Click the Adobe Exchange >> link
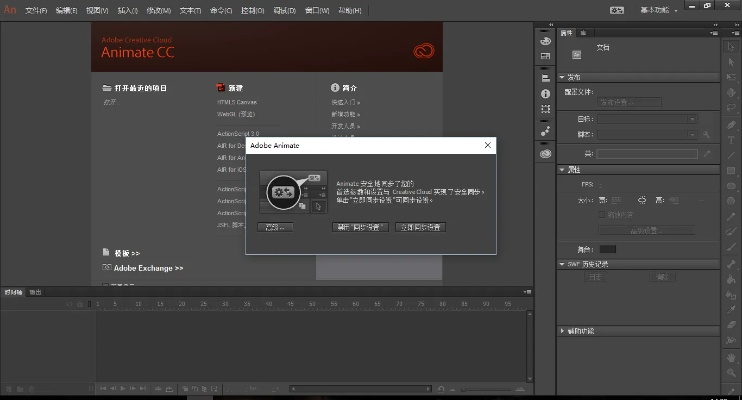 click(x=148, y=268)
